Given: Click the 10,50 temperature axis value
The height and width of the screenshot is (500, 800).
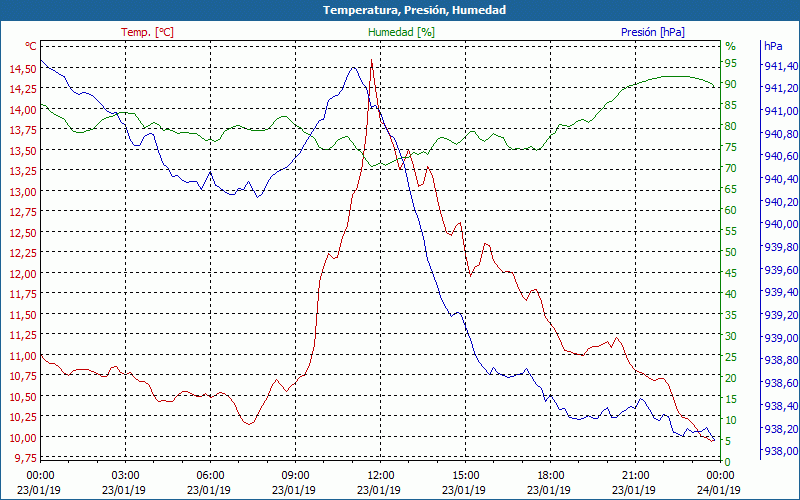Looking at the screenshot, I should [x=22, y=396].
